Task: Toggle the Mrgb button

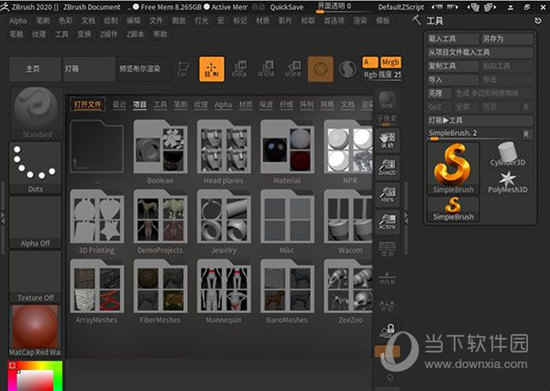Action: point(390,62)
